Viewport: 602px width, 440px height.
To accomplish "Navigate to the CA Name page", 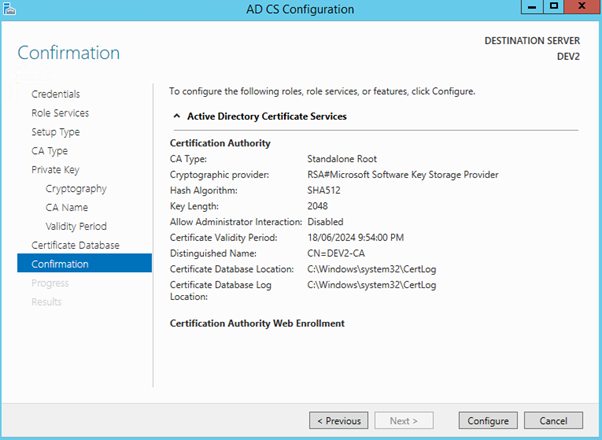I will (x=67, y=207).
